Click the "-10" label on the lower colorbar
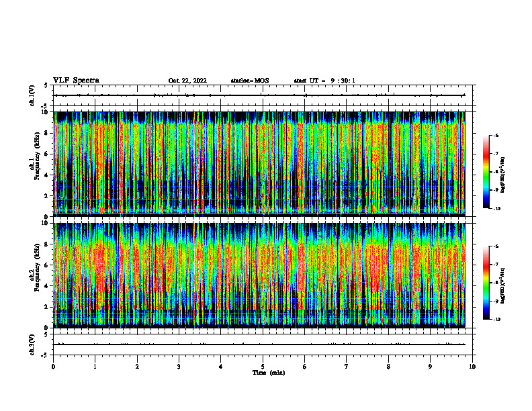 click(496, 320)
